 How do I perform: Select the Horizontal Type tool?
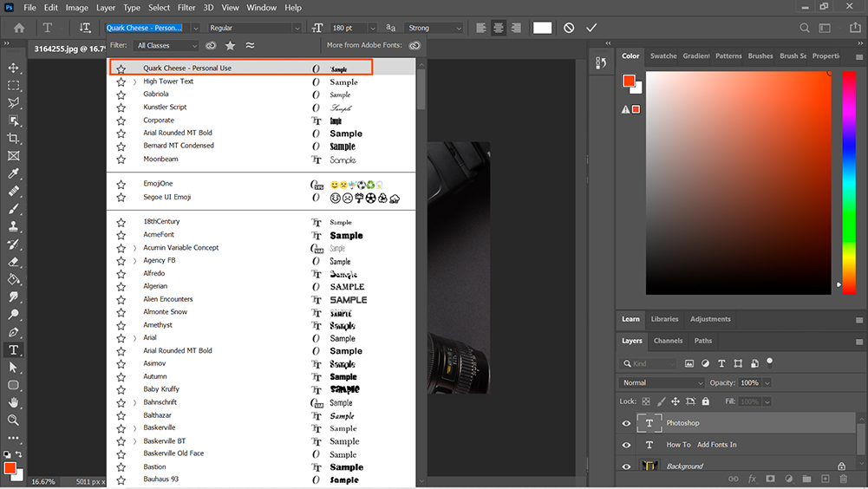point(13,349)
